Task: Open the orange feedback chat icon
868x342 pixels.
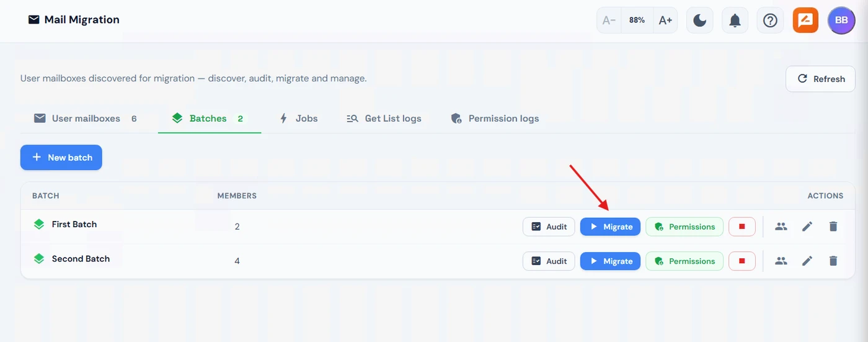Action: [x=805, y=20]
